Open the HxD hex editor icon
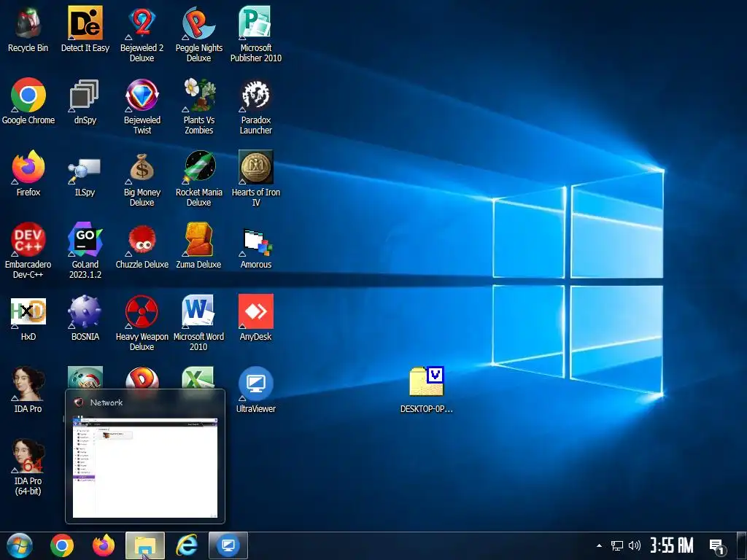 28,318
